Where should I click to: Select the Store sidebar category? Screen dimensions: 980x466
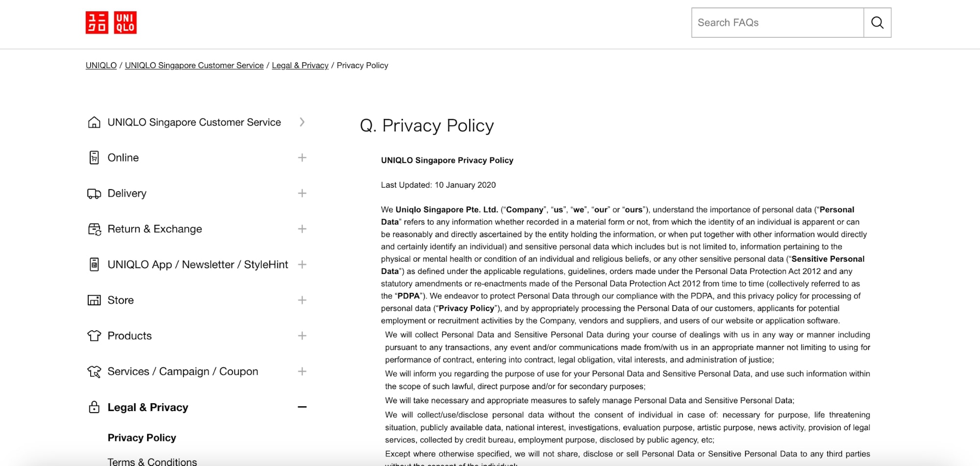121,300
